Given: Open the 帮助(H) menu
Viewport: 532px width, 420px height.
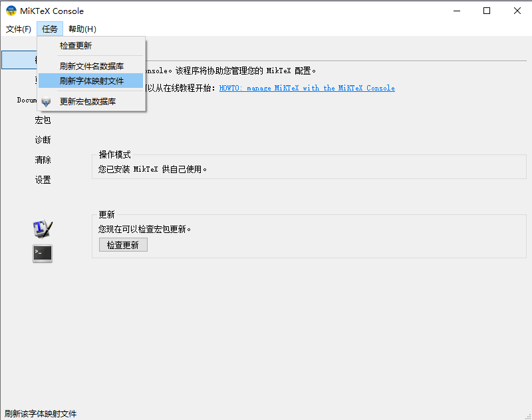Looking at the screenshot, I should [x=82, y=29].
